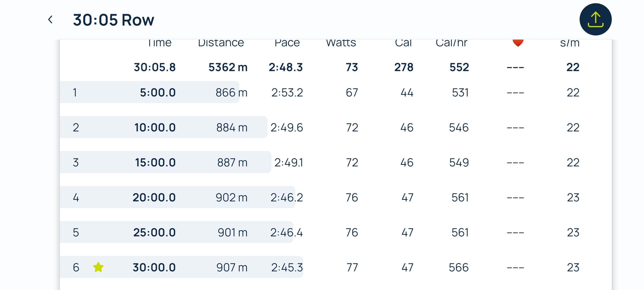644x290 pixels.
Task: Tap the Watts column header
Action: pyautogui.click(x=341, y=43)
